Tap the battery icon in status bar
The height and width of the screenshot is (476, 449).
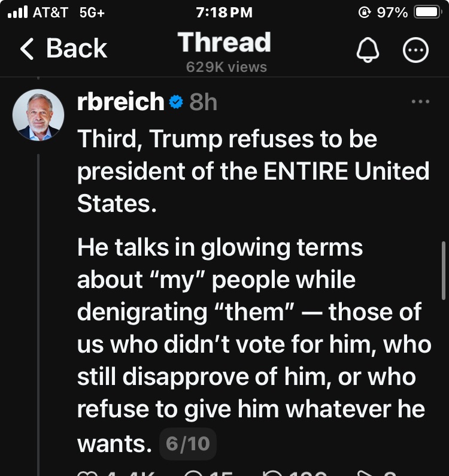click(428, 13)
